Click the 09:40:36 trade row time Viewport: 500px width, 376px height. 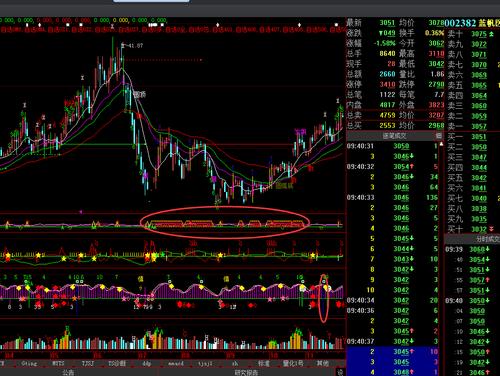click(360, 311)
